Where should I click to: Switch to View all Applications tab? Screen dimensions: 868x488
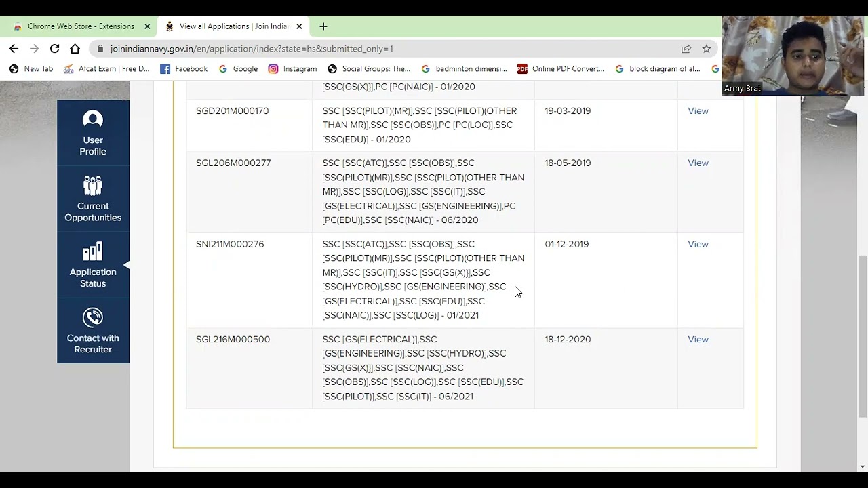[233, 26]
